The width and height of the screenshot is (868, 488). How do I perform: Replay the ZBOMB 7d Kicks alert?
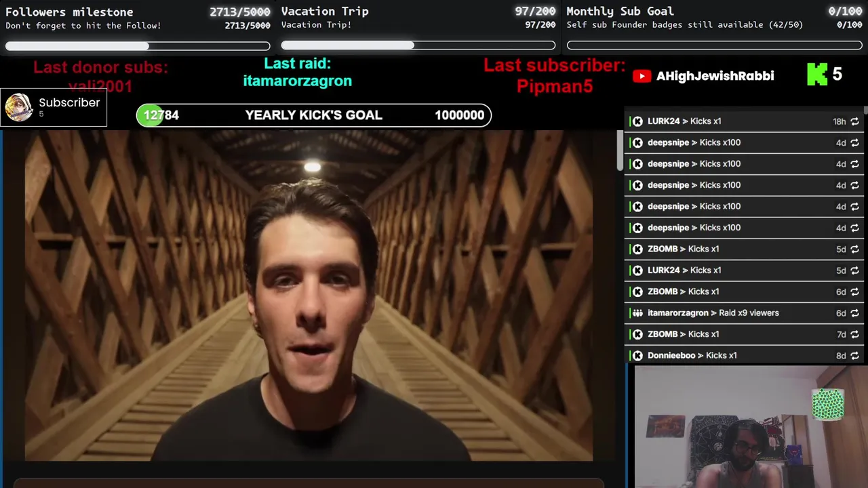click(x=854, y=334)
